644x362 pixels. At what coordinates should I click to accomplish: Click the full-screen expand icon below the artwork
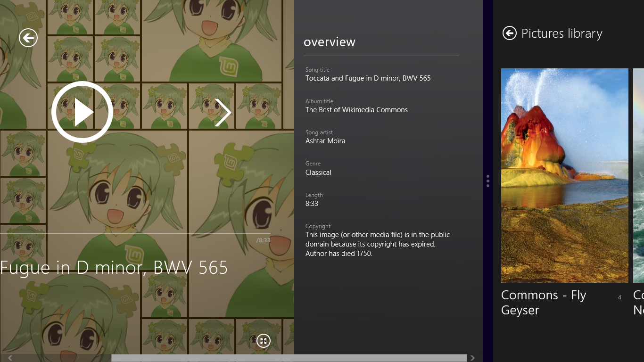[264, 341]
